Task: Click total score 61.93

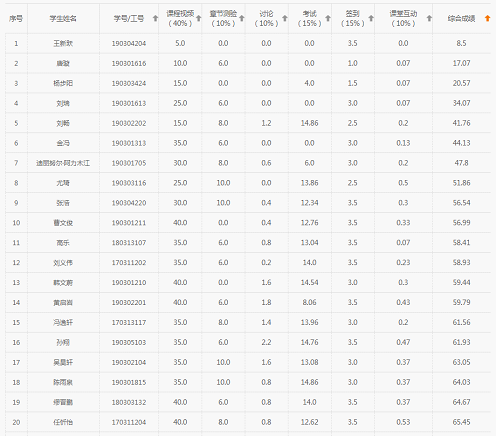Action: pos(461,342)
